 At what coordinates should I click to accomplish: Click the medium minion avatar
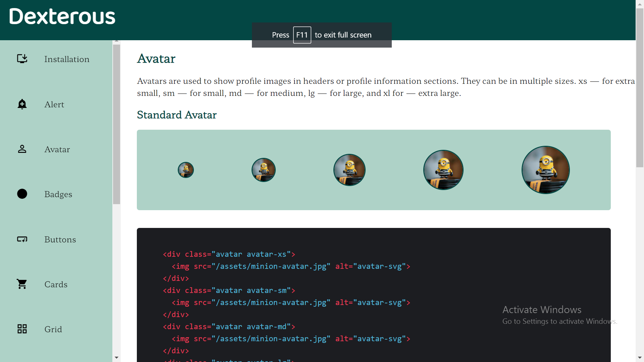[x=349, y=170]
